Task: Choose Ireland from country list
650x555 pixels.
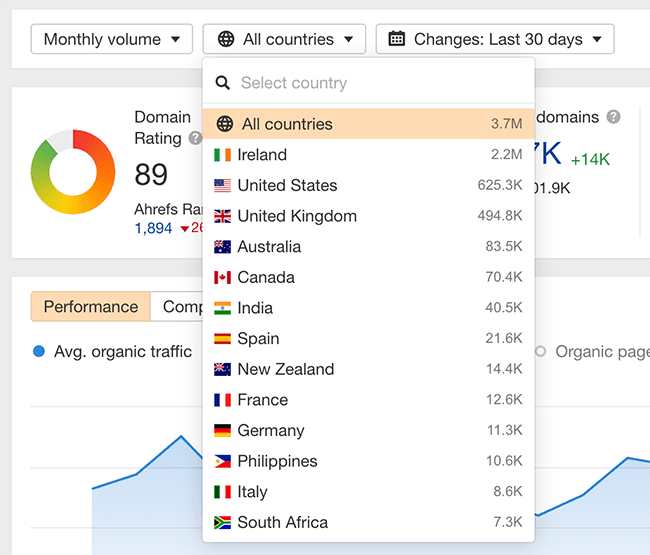Action: click(x=369, y=155)
